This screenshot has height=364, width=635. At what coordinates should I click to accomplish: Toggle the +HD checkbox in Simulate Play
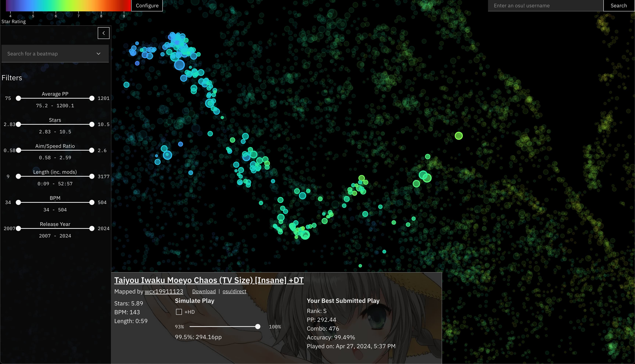point(179,312)
